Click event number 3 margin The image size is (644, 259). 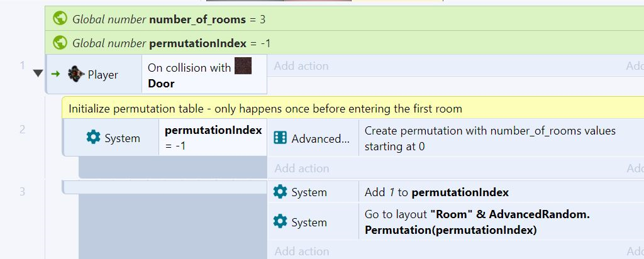click(22, 191)
